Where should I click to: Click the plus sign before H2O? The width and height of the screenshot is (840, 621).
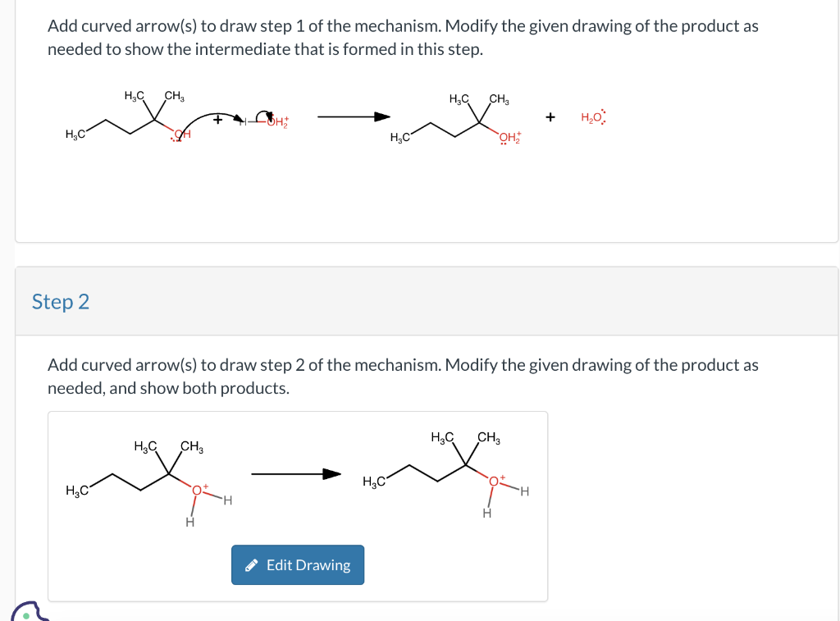550,116
